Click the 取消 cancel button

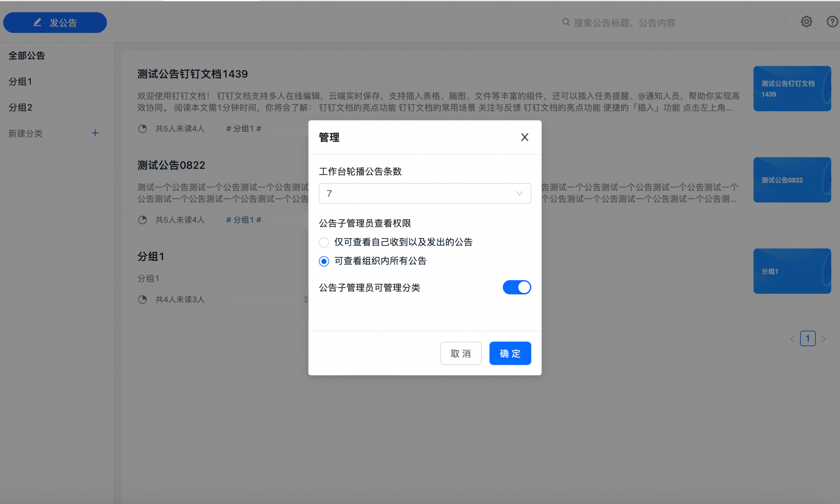coord(461,353)
